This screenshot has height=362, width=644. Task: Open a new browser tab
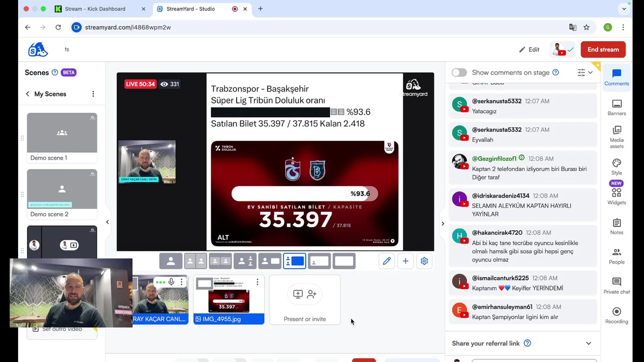tap(260, 9)
